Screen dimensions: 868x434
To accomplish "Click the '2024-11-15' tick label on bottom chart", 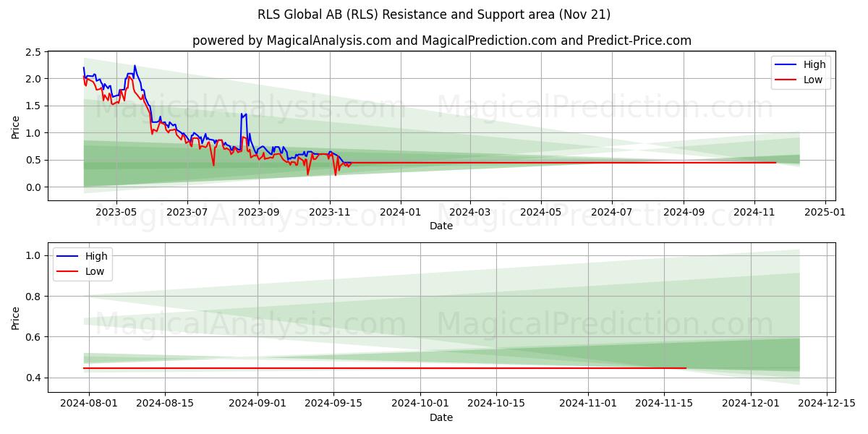I will point(664,404).
